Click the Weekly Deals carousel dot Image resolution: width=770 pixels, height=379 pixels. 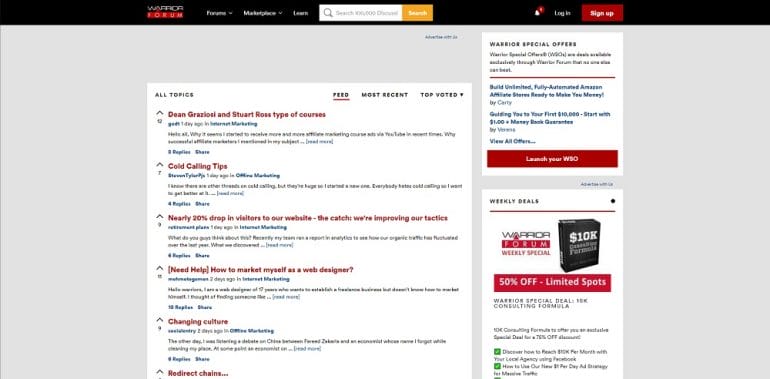click(x=612, y=201)
